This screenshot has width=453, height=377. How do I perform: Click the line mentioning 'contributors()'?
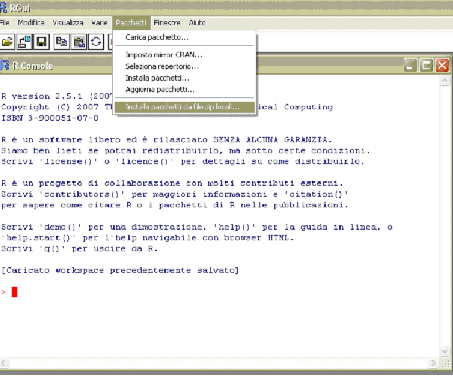click(x=175, y=194)
